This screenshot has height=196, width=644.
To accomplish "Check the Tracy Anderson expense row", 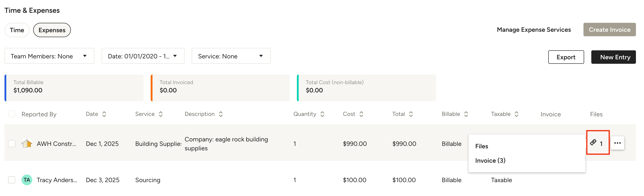I will pyautogui.click(x=12, y=180).
